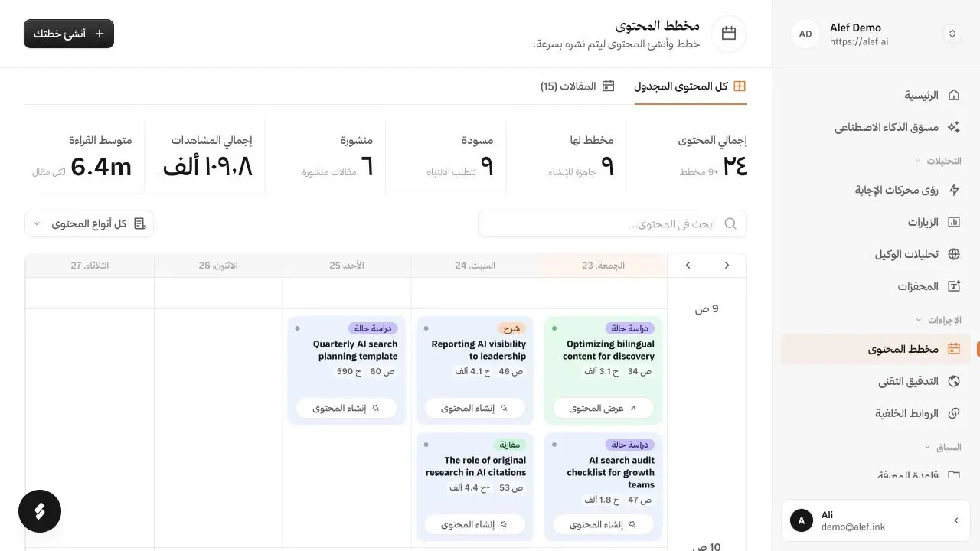980x551 pixels.
Task: Open الروابط الخلفية link icon
Action: coord(954,413)
